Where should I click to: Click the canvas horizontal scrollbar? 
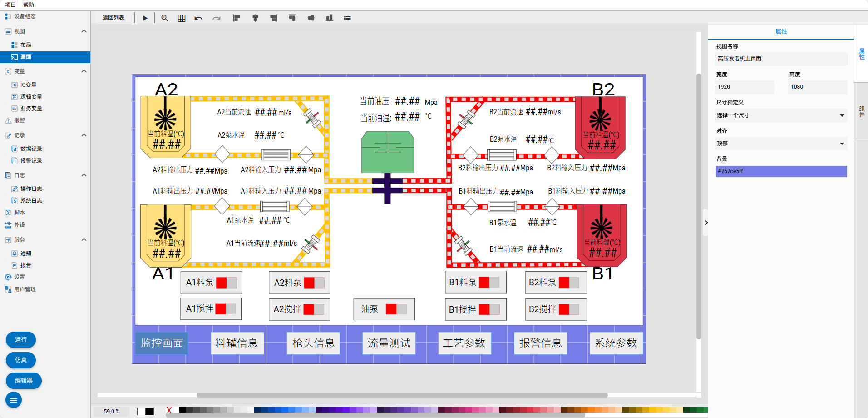[x=402, y=395]
